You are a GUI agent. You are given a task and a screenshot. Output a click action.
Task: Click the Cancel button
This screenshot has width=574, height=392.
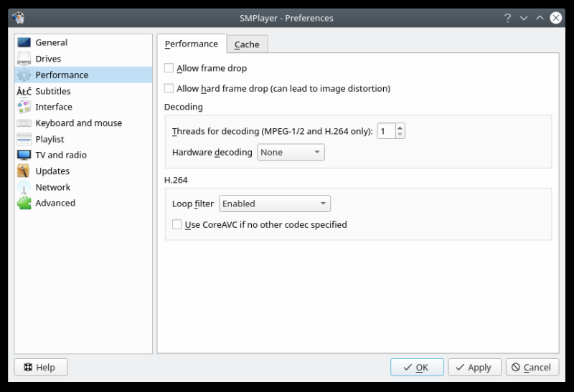tap(532, 367)
